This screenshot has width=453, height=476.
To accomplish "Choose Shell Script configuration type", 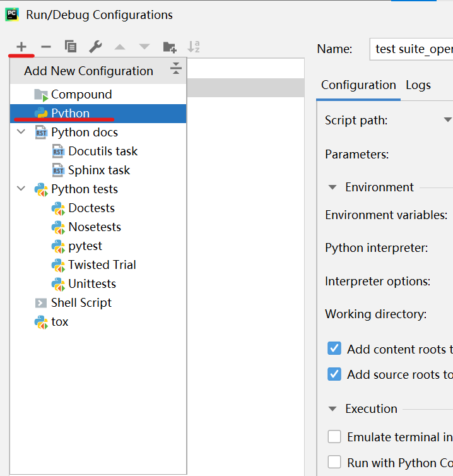I will (81, 302).
